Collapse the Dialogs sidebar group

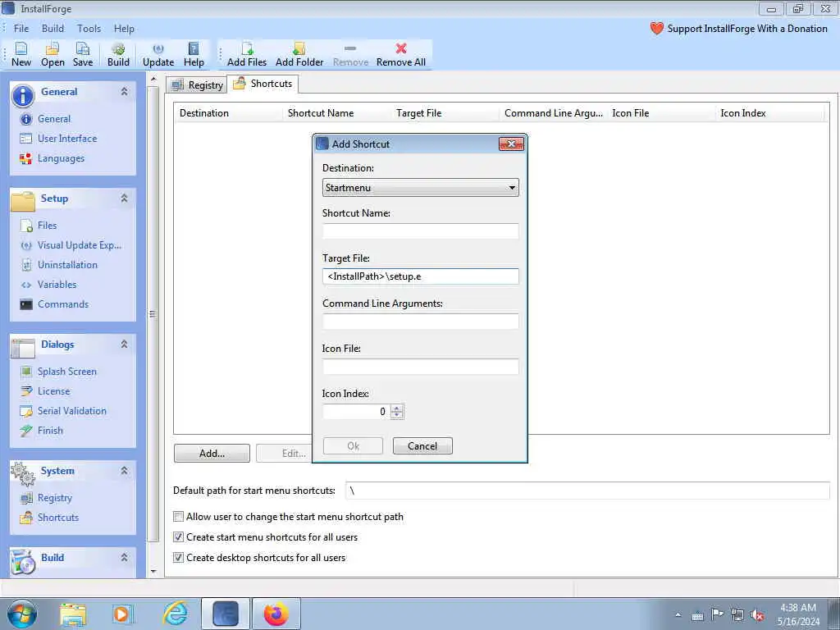pos(125,345)
